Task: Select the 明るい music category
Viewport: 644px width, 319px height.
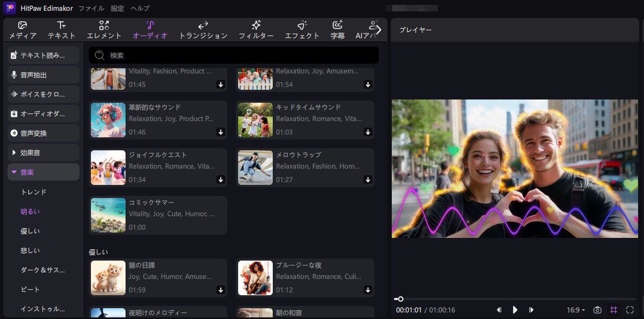Action: (x=30, y=211)
